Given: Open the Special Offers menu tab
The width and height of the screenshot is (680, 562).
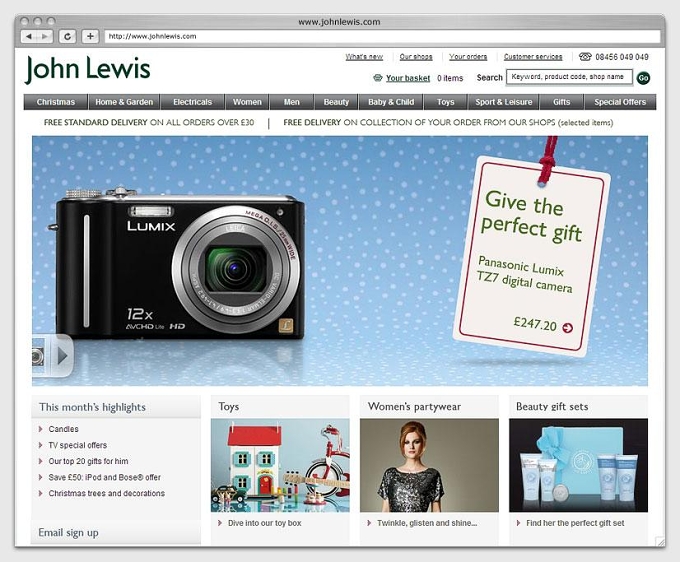Looking at the screenshot, I should point(620,102).
